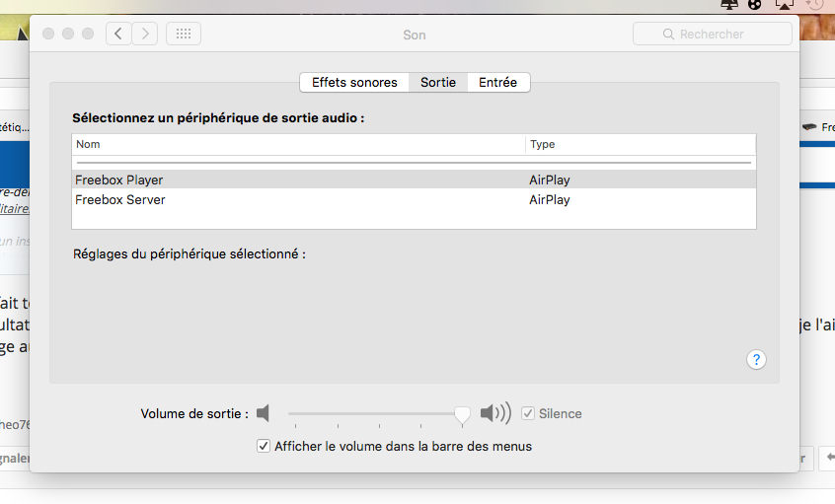Screen dimensions: 835x504
Task: Show all preferences grid button
Action: pos(184,35)
